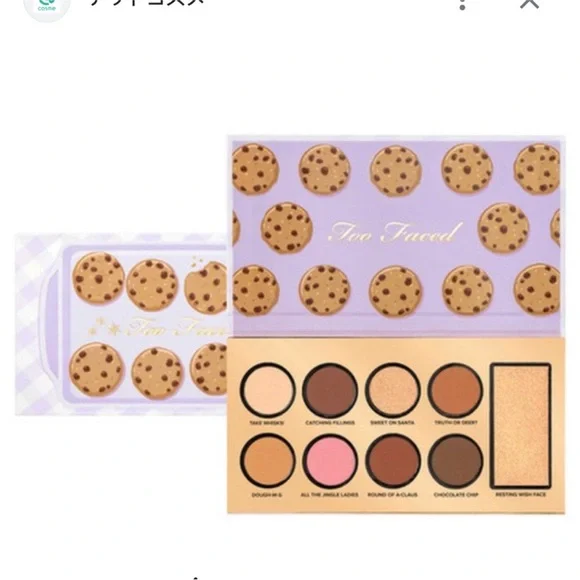Click the All The Jingle Ladies label text
Viewport: 580px width, 580px height.
[330, 495]
